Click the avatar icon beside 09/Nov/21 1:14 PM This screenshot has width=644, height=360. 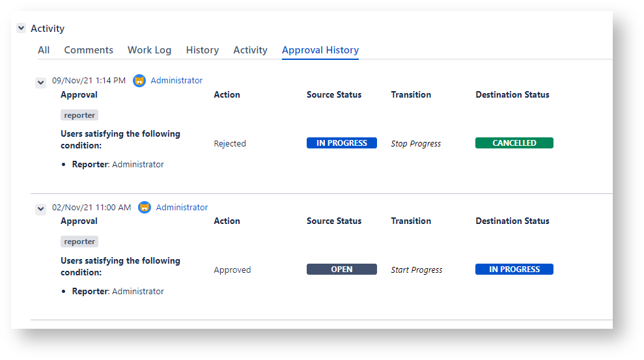point(139,81)
